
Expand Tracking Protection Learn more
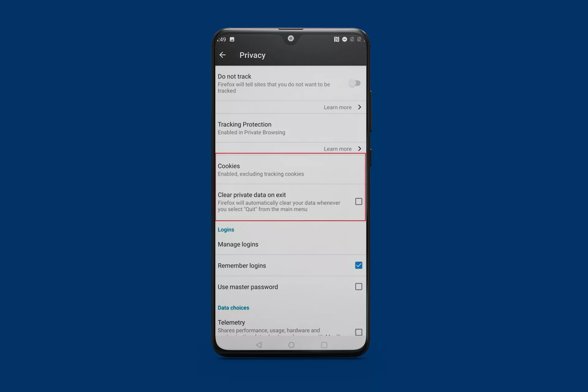(x=343, y=149)
